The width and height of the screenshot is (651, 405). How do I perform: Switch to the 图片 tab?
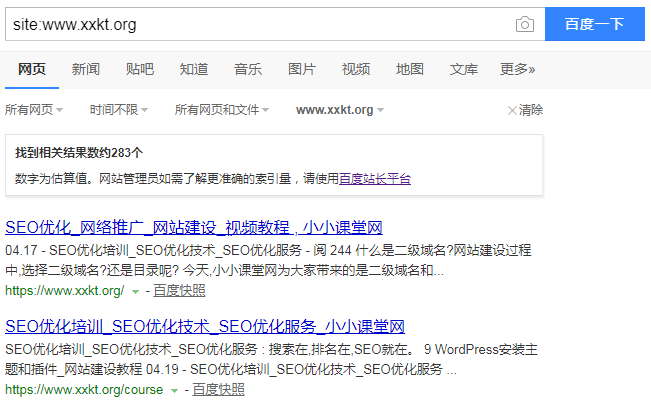302,69
